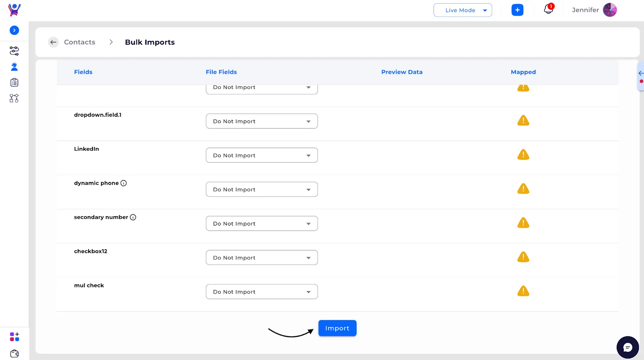Click the app logo in the corner
The width and height of the screenshot is (644, 360).
point(14,10)
